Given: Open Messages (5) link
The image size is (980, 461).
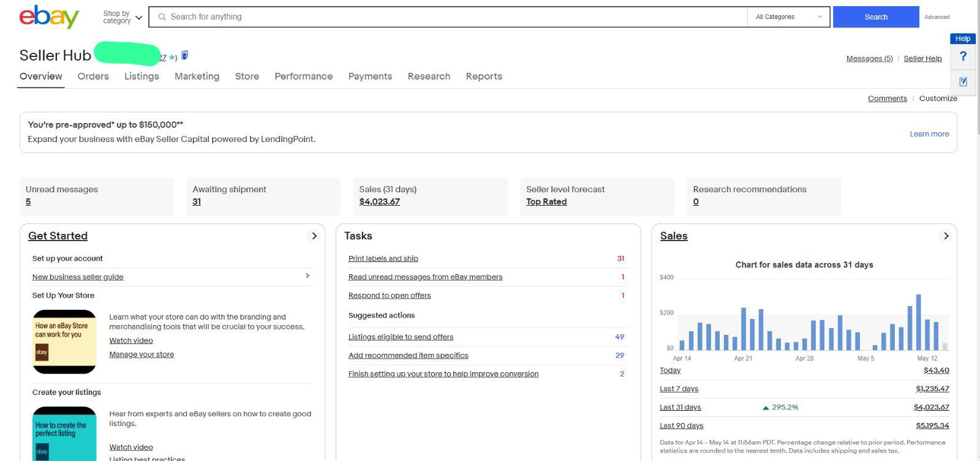Looking at the screenshot, I should [869, 59].
